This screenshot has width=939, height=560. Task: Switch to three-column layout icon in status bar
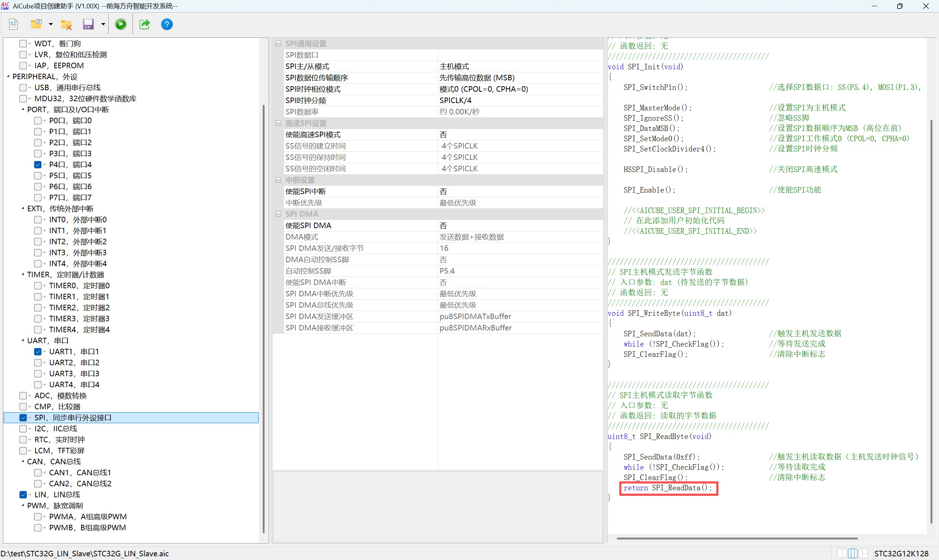point(852,554)
